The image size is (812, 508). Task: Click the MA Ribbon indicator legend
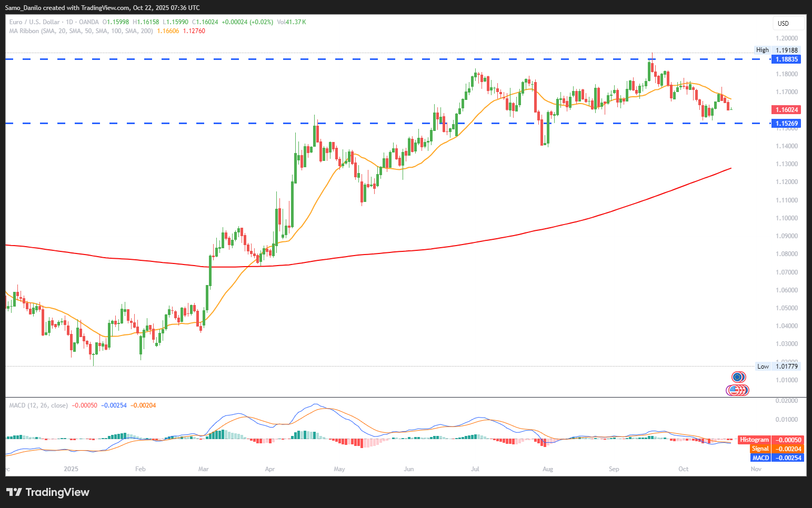tap(81, 31)
